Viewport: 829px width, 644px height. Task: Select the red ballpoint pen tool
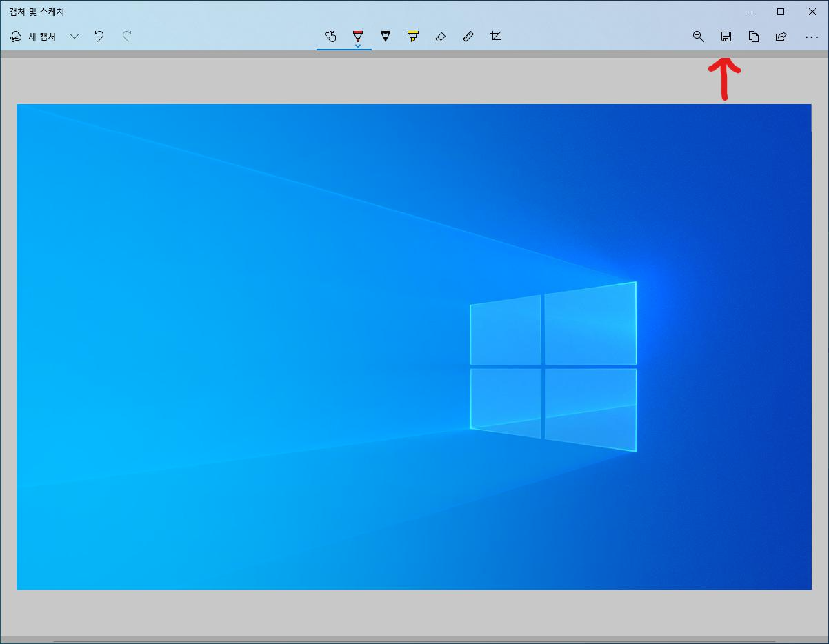click(x=358, y=35)
